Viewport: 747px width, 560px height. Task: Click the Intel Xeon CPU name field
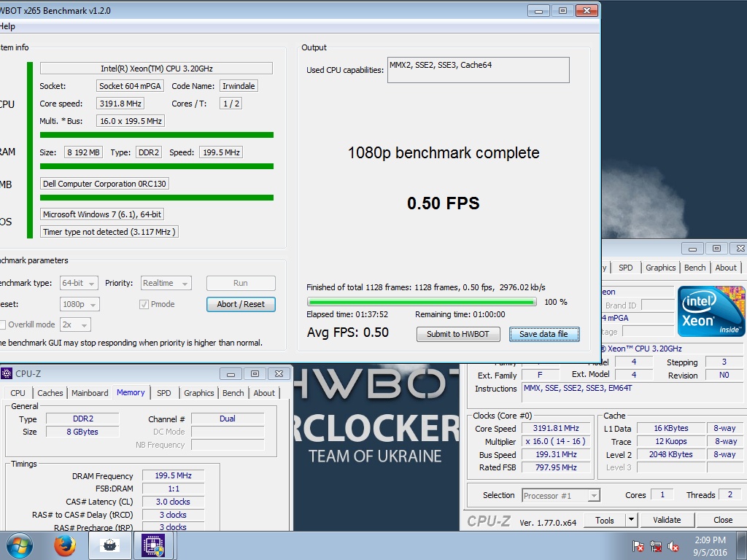point(156,69)
